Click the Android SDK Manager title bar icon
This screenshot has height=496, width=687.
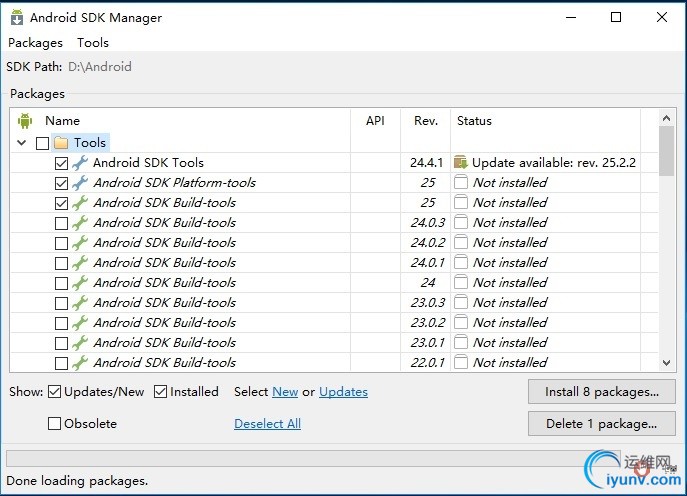point(17,18)
